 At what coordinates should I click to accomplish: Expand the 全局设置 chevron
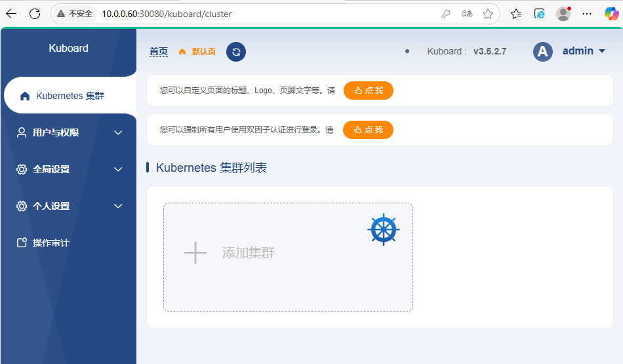tap(118, 169)
